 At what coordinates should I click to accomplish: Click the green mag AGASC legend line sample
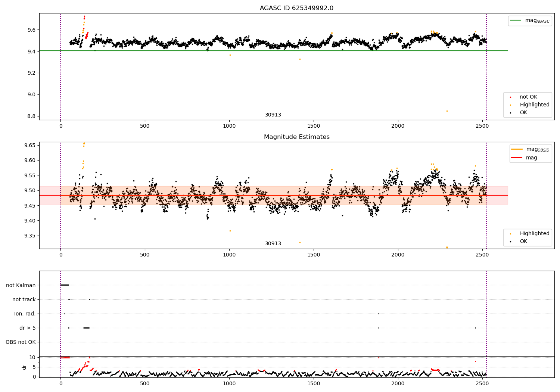516,21
